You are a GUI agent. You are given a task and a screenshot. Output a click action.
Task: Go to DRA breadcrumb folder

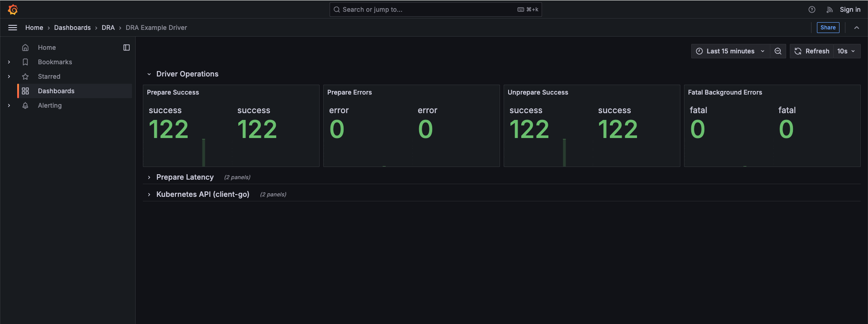[108, 28]
